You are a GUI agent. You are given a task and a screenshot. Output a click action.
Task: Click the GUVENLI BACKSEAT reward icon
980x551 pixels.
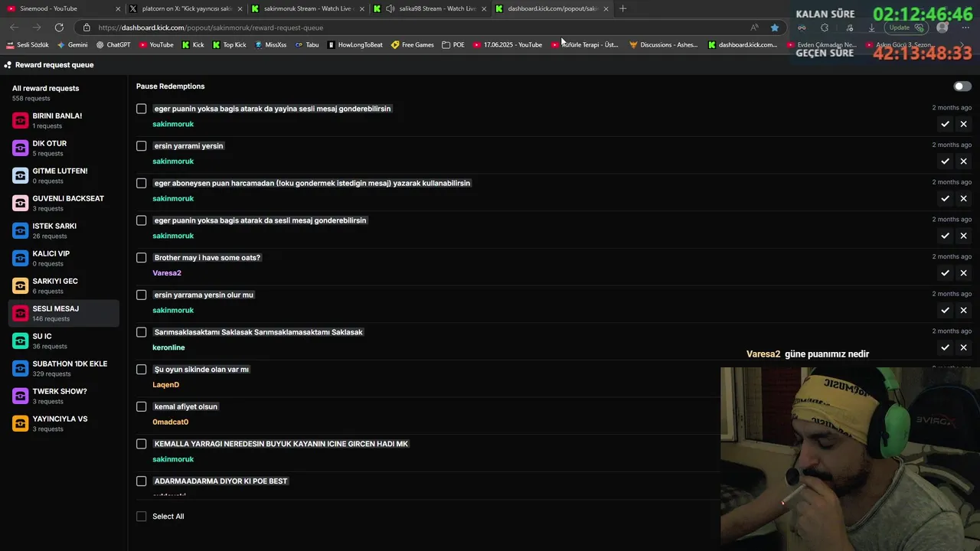coord(20,203)
